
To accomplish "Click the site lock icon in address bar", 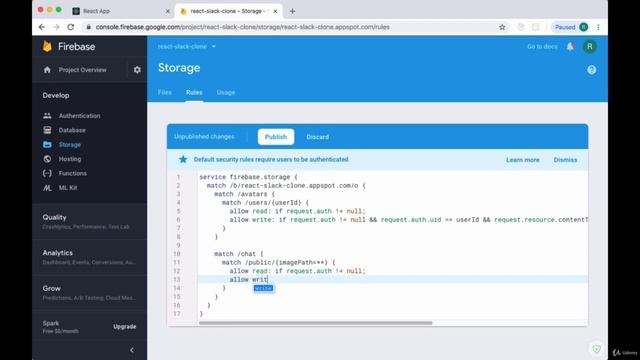I will (x=89, y=27).
